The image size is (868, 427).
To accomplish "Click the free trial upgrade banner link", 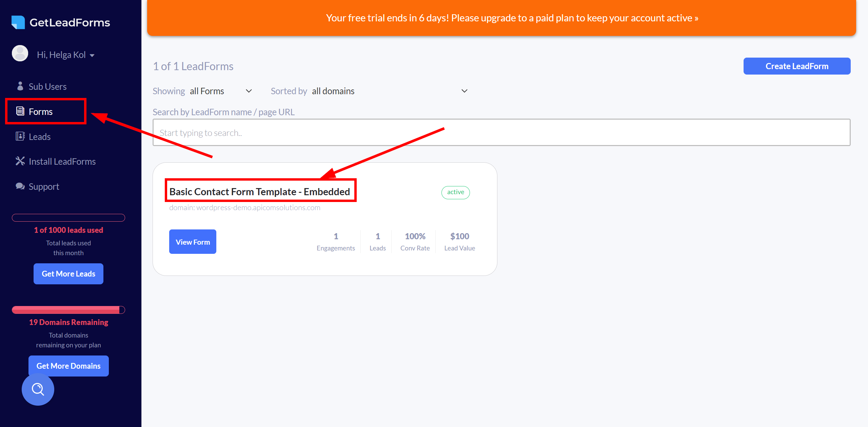I will tap(512, 18).
